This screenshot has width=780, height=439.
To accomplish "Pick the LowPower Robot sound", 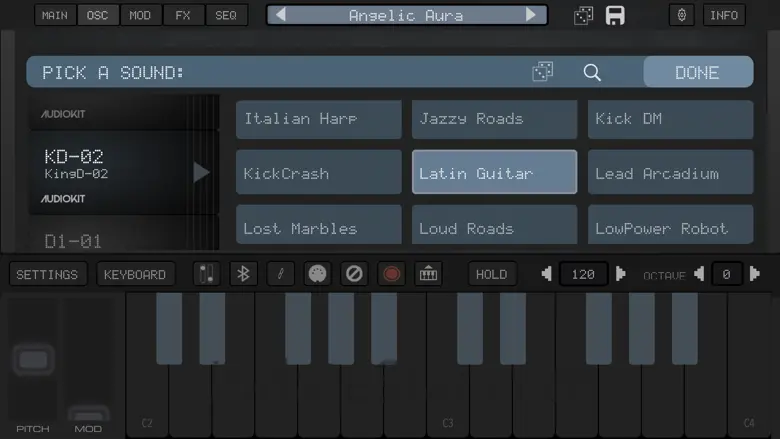I will pos(671,225).
